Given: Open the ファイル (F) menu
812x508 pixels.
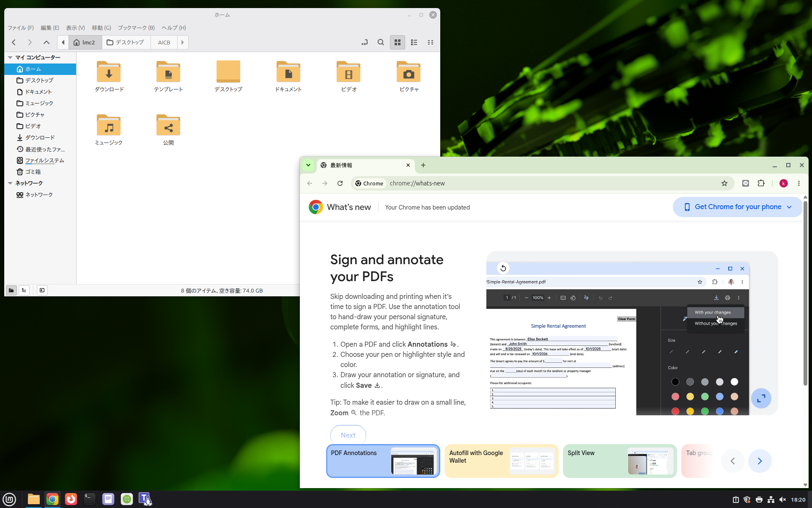Looking at the screenshot, I should pos(20,28).
